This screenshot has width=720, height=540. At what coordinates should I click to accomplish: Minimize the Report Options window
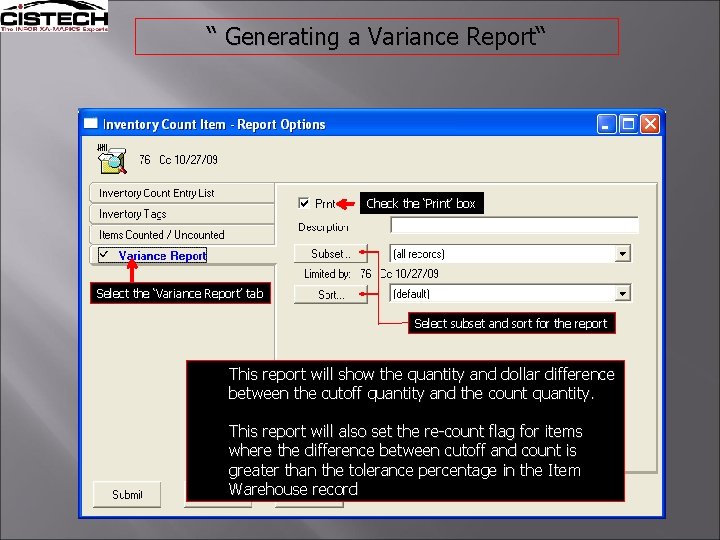point(606,124)
